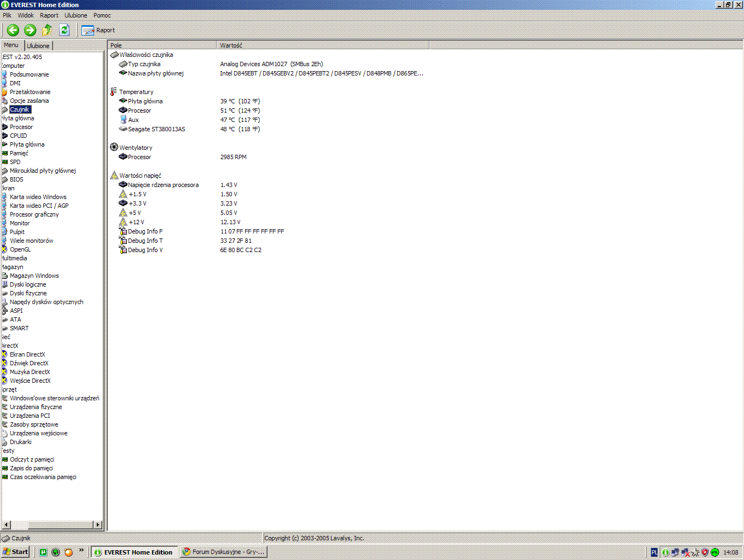The image size is (744, 560).
Task: Select the highlighted Czujnik tree item
Action: pyautogui.click(x=20, y=109)
